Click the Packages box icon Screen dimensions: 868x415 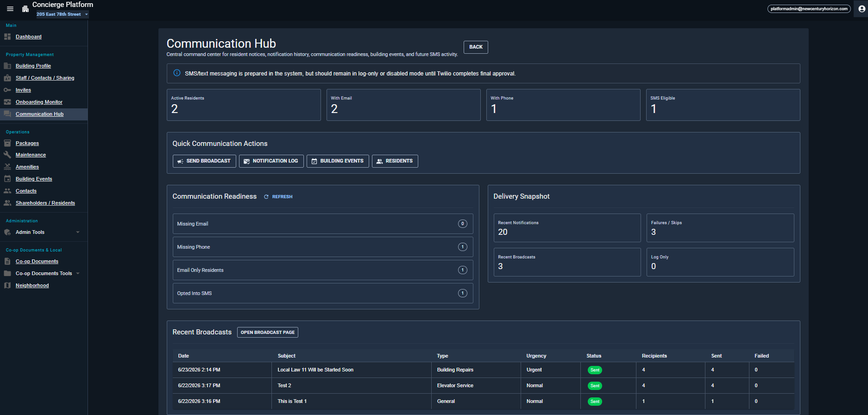(7, 143)
